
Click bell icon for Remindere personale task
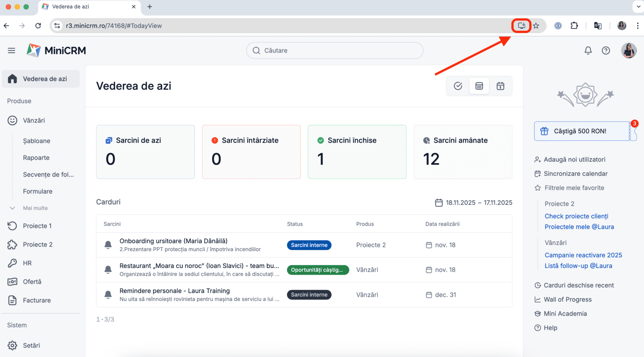[108, 295]
